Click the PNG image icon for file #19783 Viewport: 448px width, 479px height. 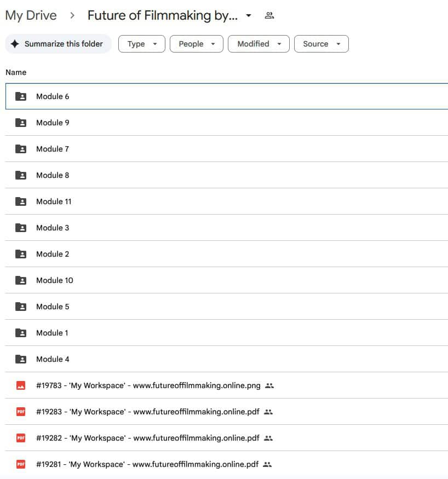[21, 385]
